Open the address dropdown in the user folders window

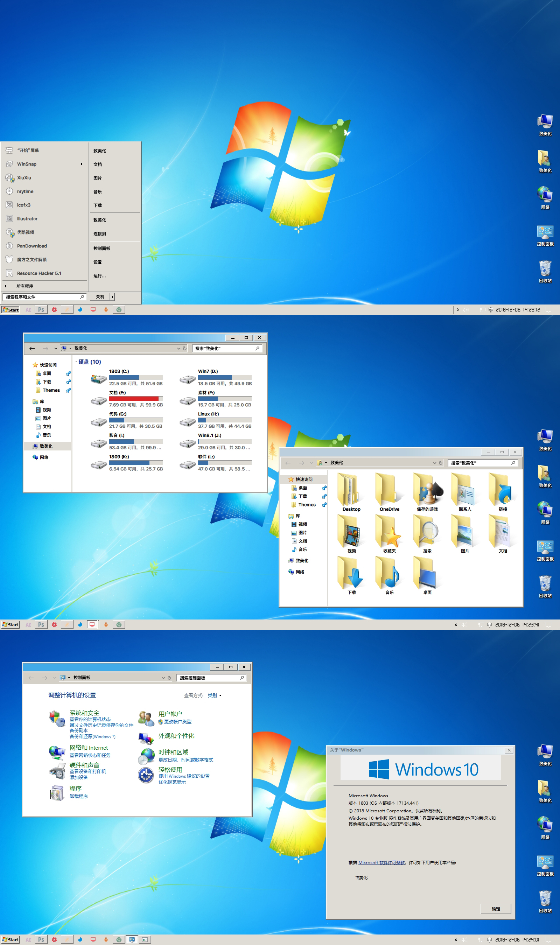[434, 462]
